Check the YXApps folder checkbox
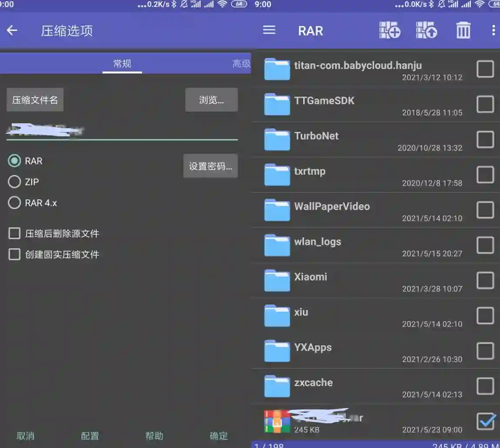The width and height of the screenshot is (500, 448). [x=485, y=351]
